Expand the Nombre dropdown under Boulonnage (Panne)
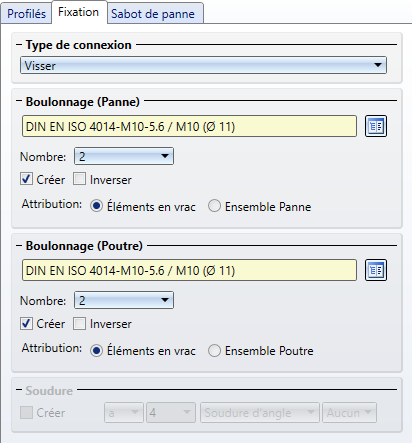This screenshot has height=443, width=412. pos(124,156)
